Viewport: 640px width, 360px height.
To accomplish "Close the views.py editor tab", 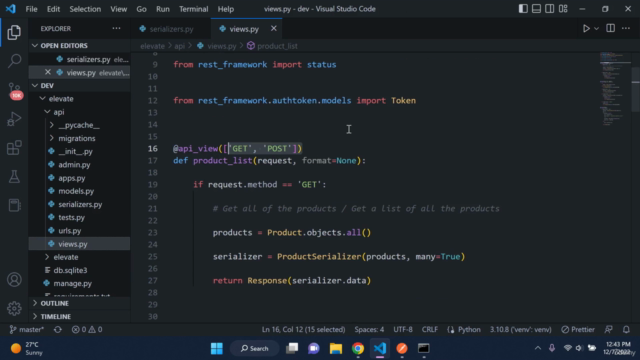I will click(273, 28).
